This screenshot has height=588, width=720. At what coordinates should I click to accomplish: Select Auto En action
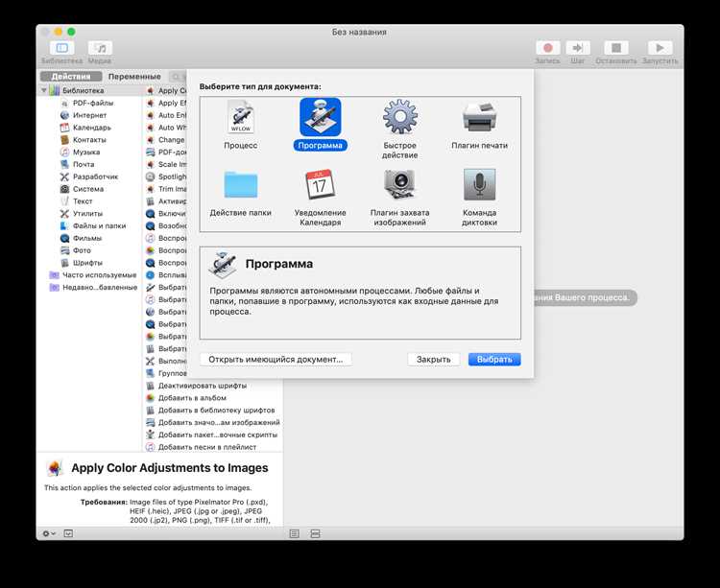tap(166, 115)
